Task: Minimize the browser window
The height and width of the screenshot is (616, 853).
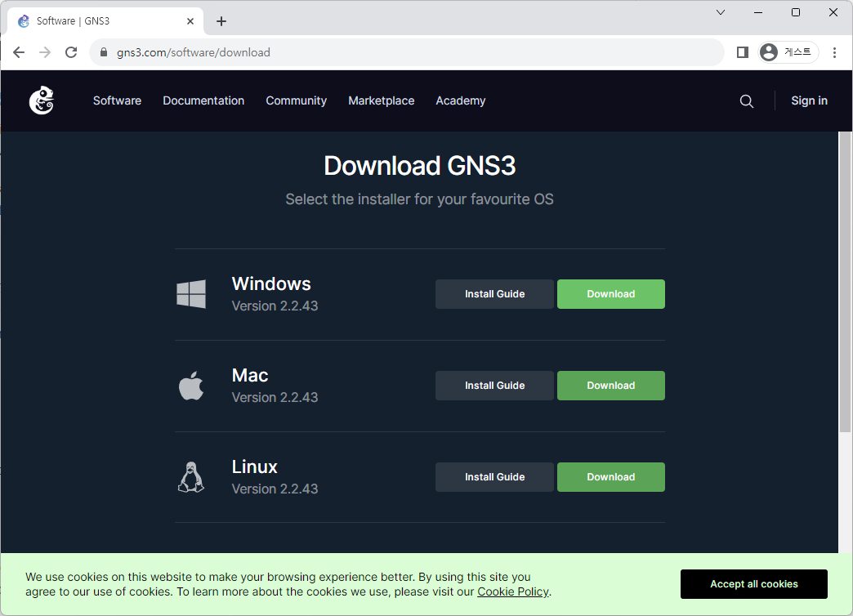Action: [x=757, y=12]
